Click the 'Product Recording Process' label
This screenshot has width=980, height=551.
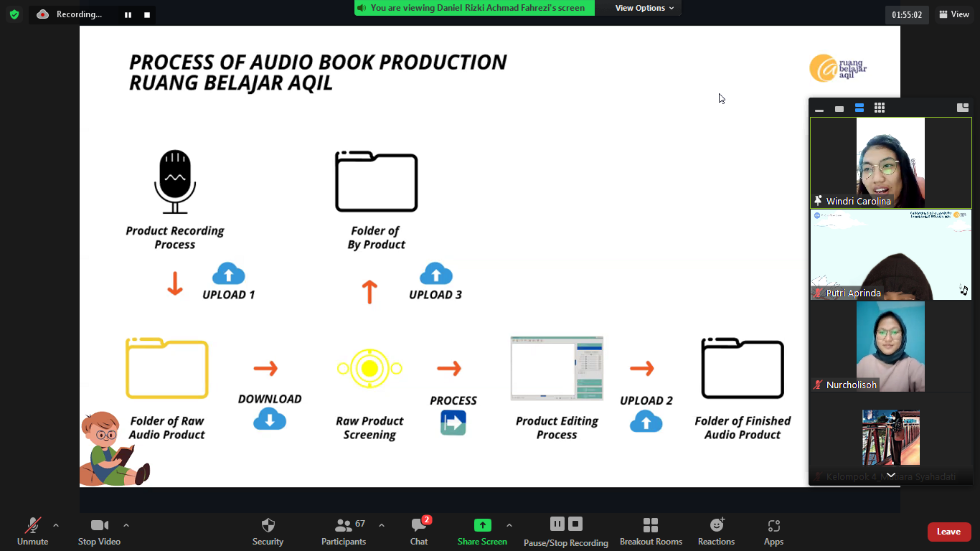[x=175, y=237]
